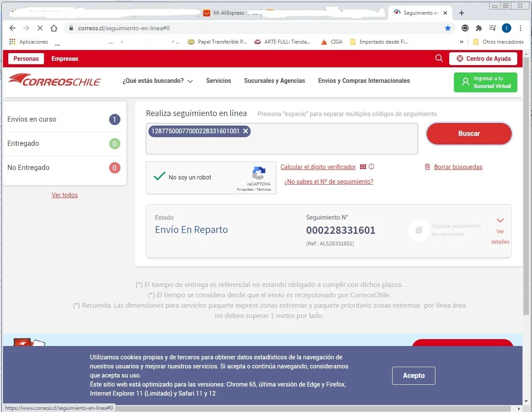Click the CorreosChile logo
Screen dimensions: 532x412
click(54, 80)
